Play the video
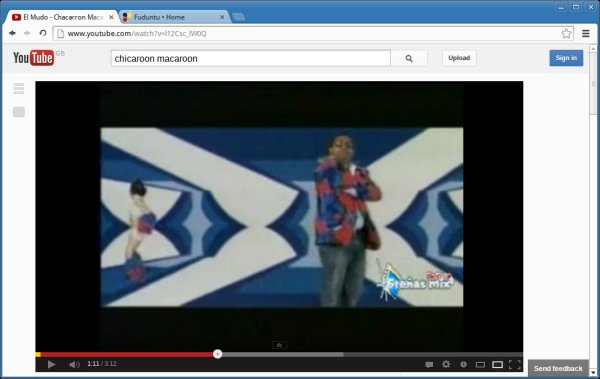 click(x=51, y=364)
